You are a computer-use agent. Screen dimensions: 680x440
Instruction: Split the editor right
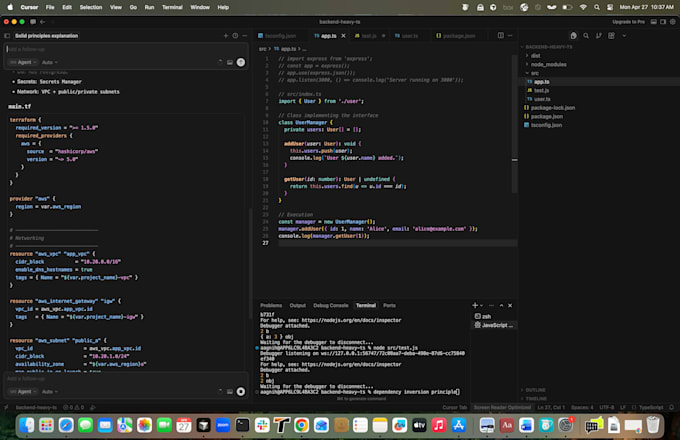click(x=500, y=36)
